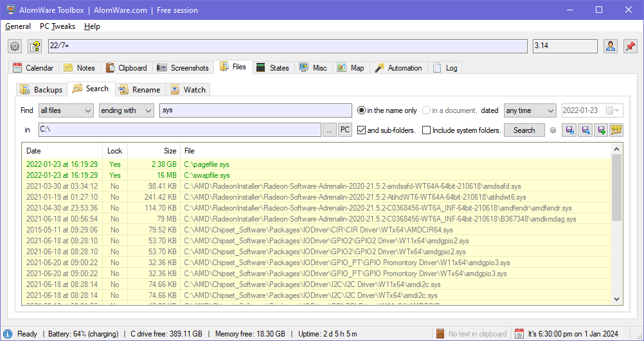This screenshot has width=644, height=341.
Task: Enable 'Include system folders' checkbox
Action: (427, 130)
